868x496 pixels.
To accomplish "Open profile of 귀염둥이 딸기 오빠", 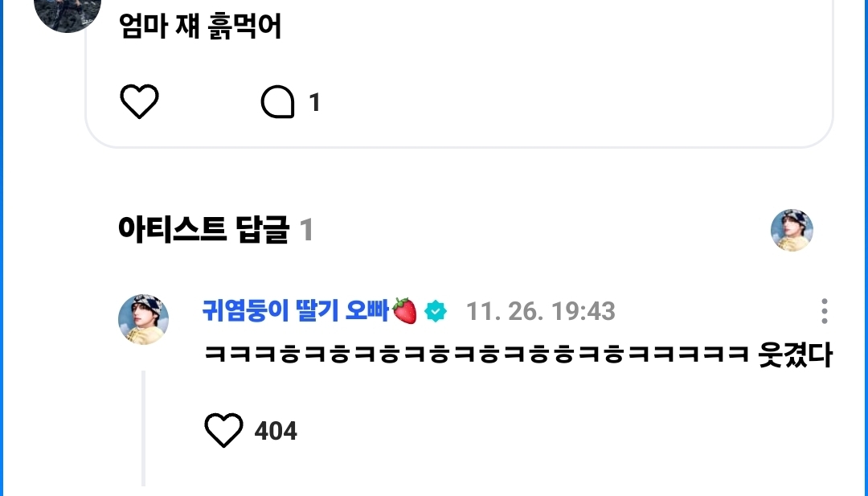I will (x=296, y=310).
